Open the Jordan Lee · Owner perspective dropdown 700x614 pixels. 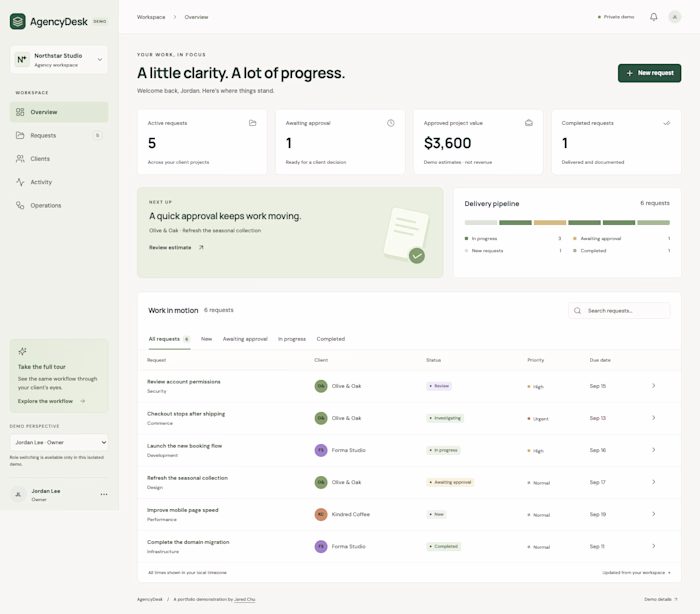[x=59, y=443]
